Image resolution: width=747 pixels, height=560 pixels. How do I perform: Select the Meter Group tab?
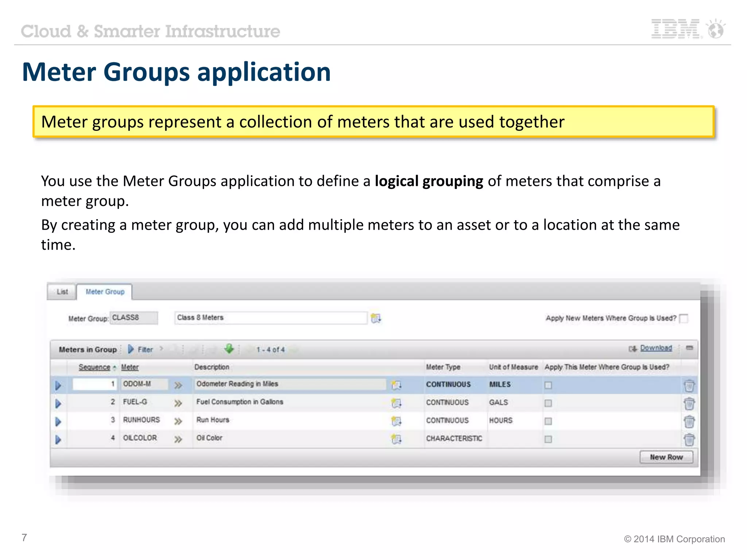click(x=105, y=292)
